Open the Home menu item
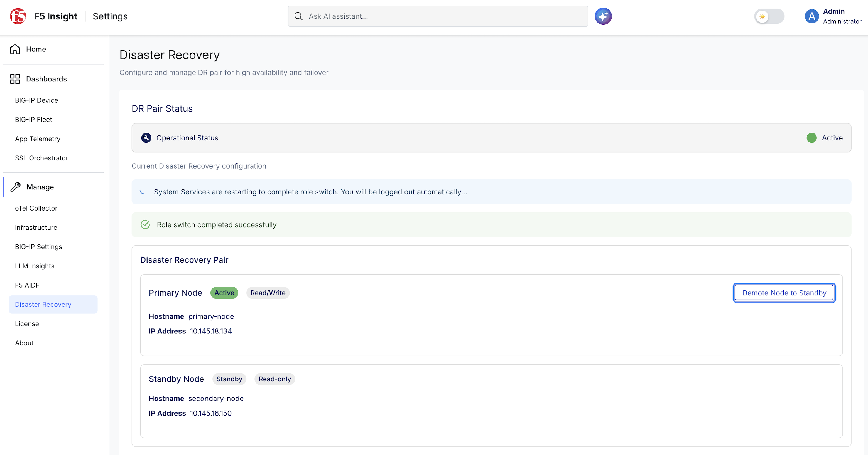868x455 pixels. [36, 49]
